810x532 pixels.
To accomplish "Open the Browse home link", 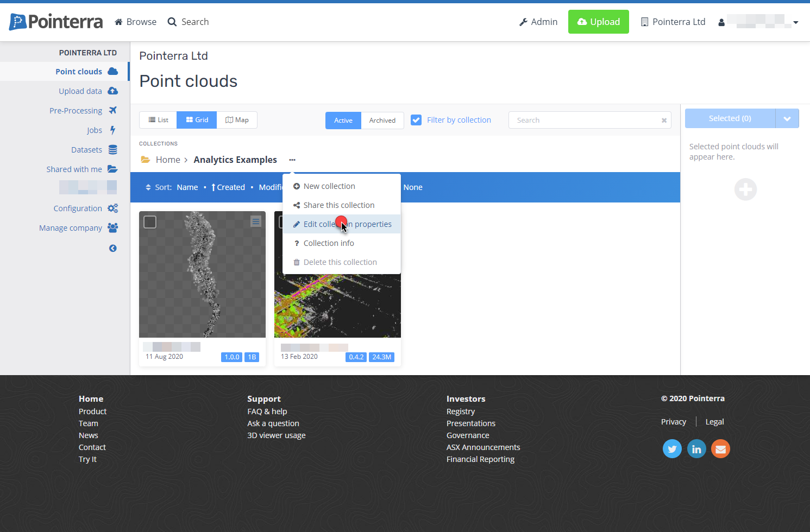I will tap(135, 22).
